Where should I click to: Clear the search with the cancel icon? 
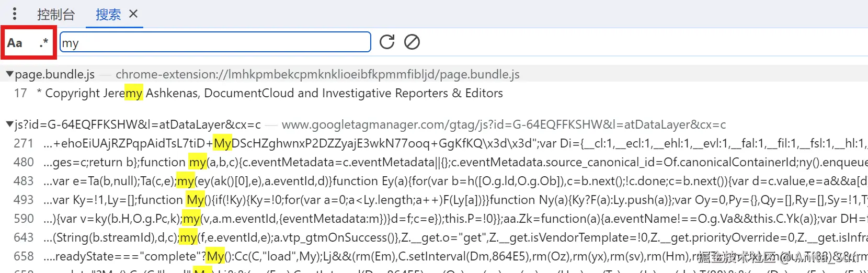(412, 42)
